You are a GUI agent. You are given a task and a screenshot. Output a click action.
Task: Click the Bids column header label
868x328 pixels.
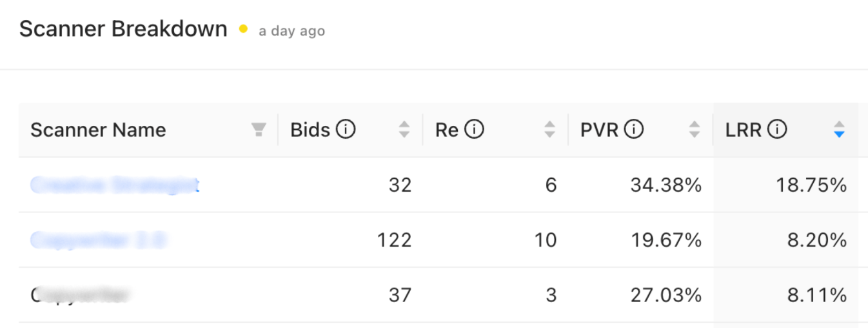(x=310, y=130)
